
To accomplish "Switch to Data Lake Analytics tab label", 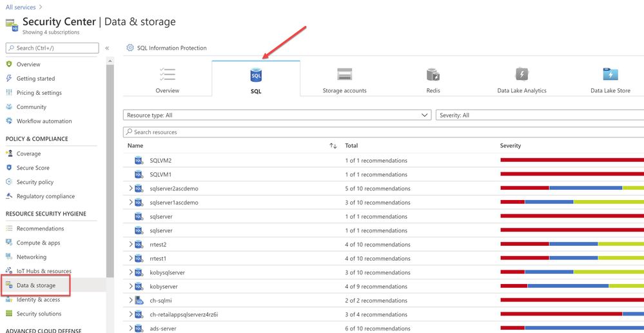I will click(522, 90).
